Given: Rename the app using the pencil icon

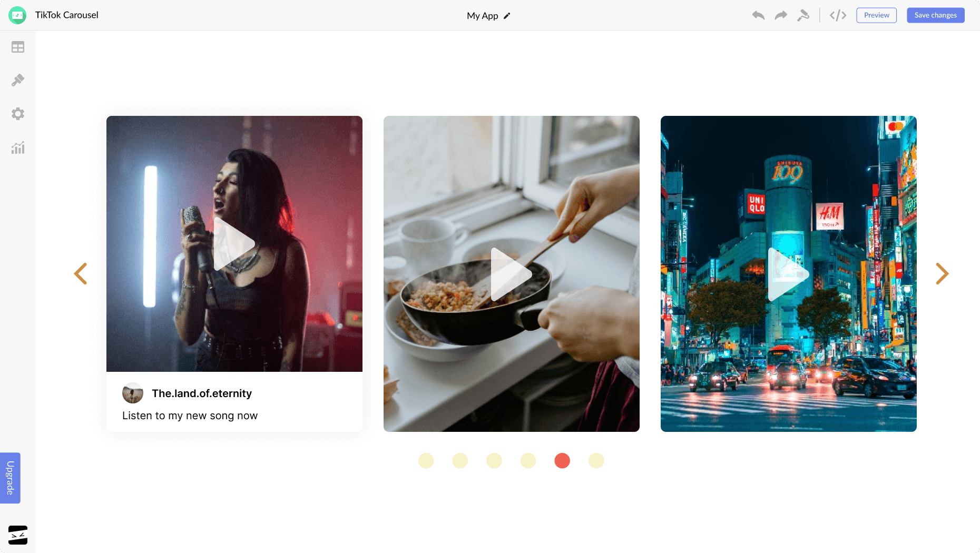Looking at the screenshot, I should [506, 16].
